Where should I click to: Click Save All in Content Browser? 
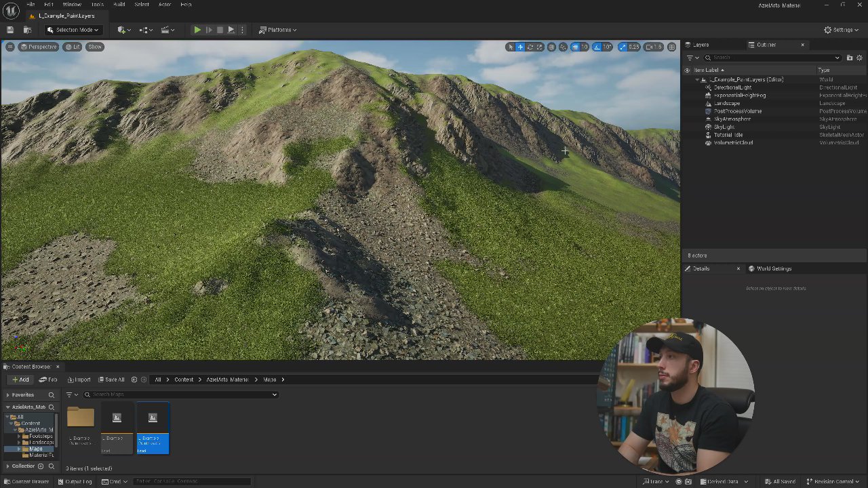111,380
